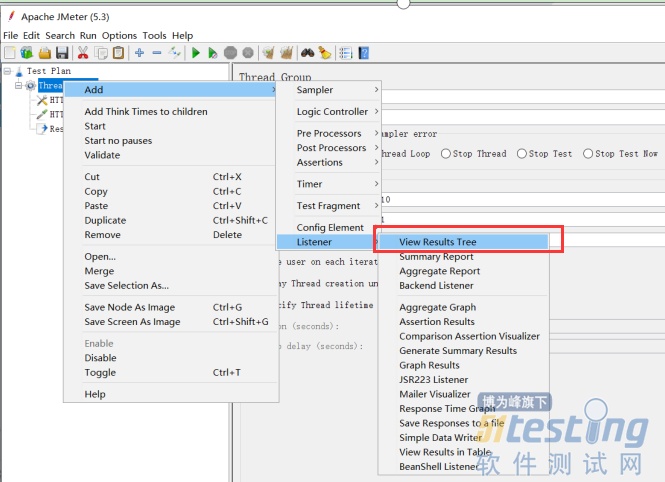665x482 pixels.
Task: Select the Stop Test Now radio button
Action: tap(588, 153)
